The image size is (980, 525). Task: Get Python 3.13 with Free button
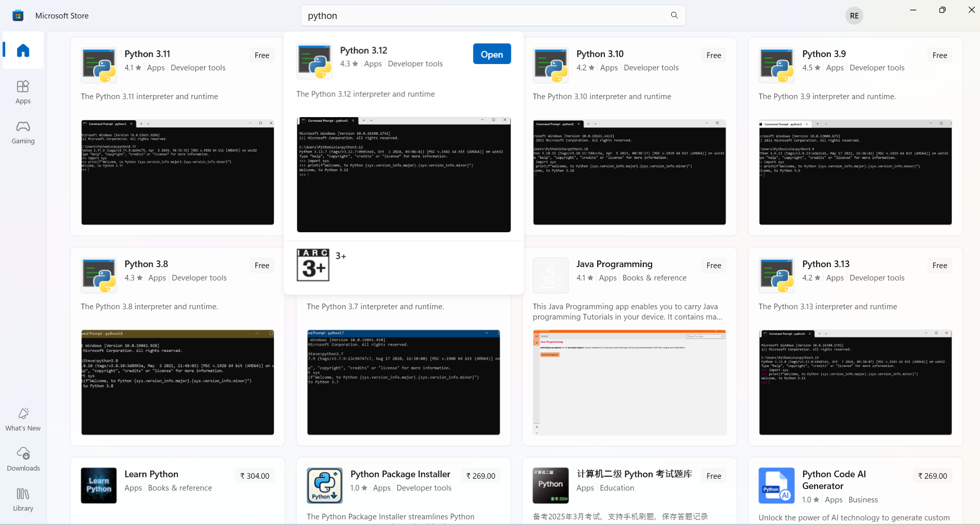click(940, 266)
